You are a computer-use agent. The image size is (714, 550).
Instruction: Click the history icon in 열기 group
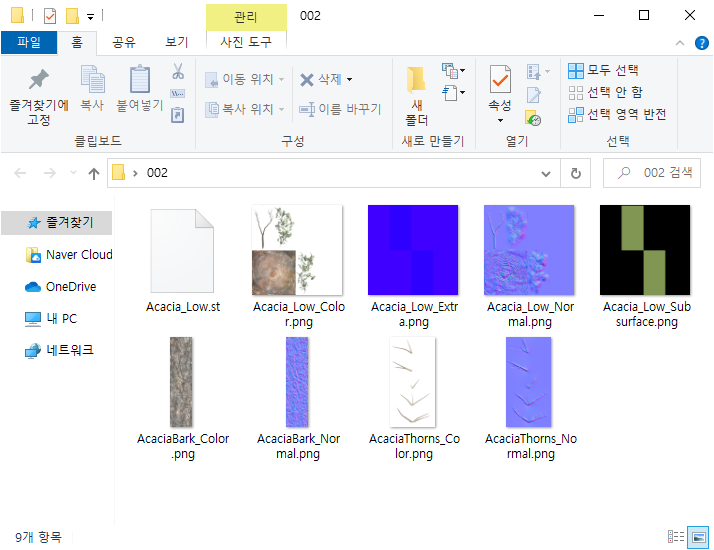pyautogui.click(x=533, y=118)
